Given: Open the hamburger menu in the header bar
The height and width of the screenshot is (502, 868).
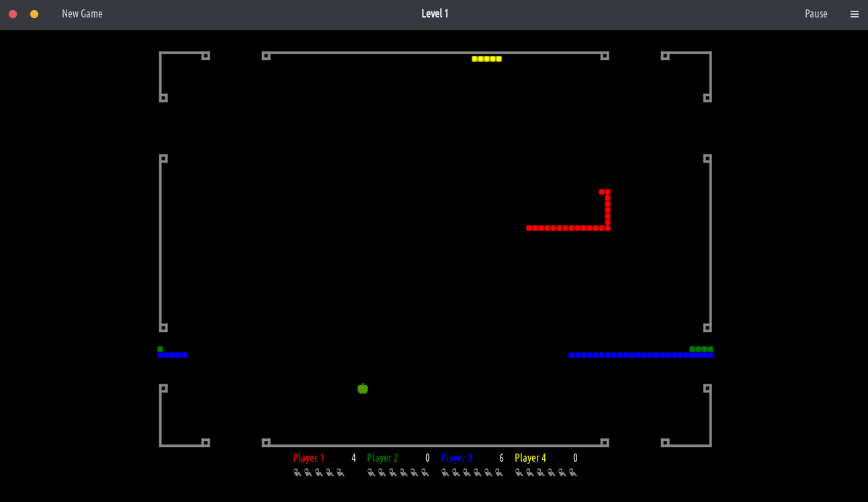Looking at the screenshot, I should pos(854,14).
